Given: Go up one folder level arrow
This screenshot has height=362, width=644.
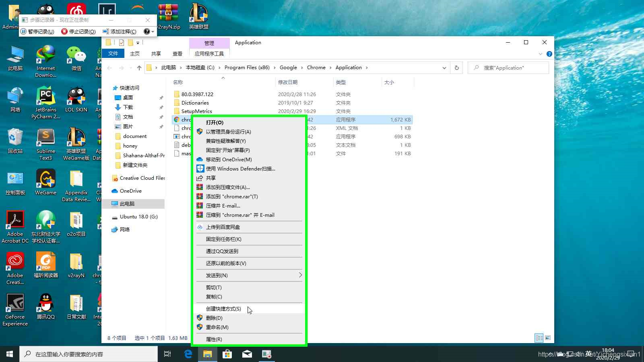Looking at the screenshot, I should (x=139, y=68).
